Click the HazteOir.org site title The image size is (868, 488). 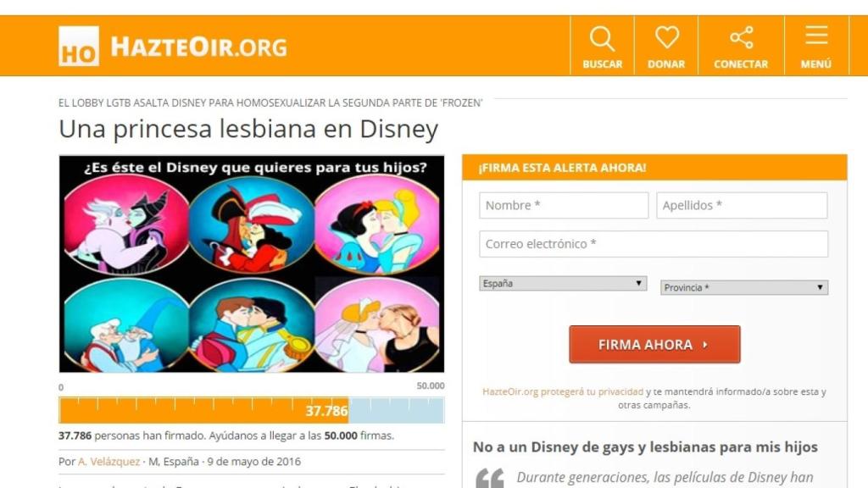click(198, 47)
